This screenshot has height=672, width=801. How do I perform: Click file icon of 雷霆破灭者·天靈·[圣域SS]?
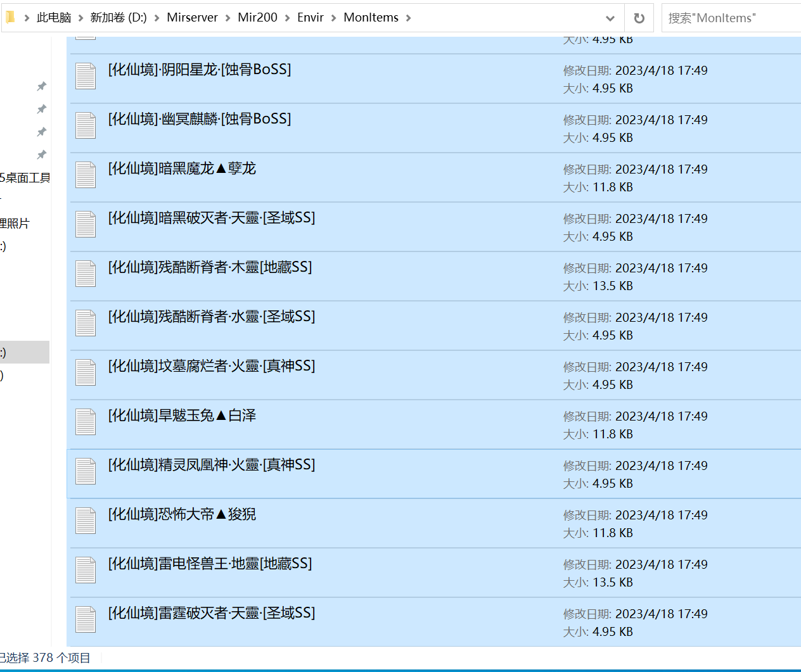(86, 619)
